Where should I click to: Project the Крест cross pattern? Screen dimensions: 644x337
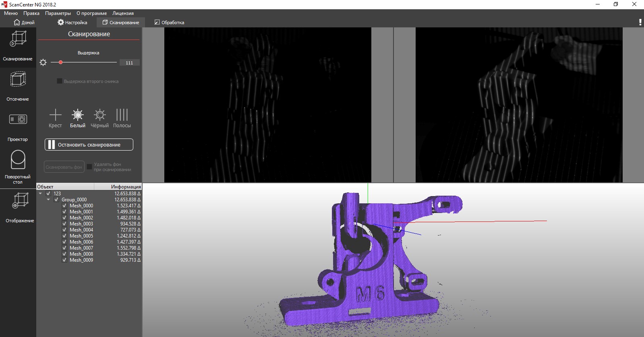pyautogui.click(x=55, y=115)
